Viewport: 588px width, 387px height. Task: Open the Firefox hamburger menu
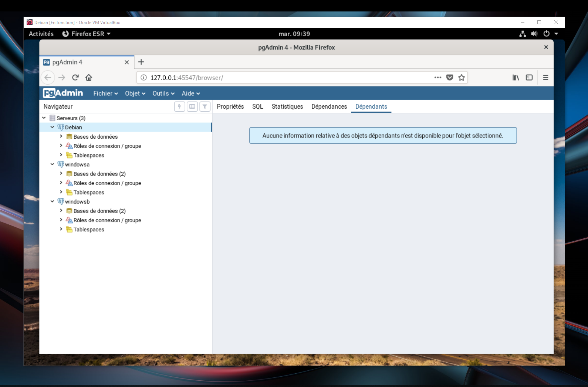coord(545,78)
